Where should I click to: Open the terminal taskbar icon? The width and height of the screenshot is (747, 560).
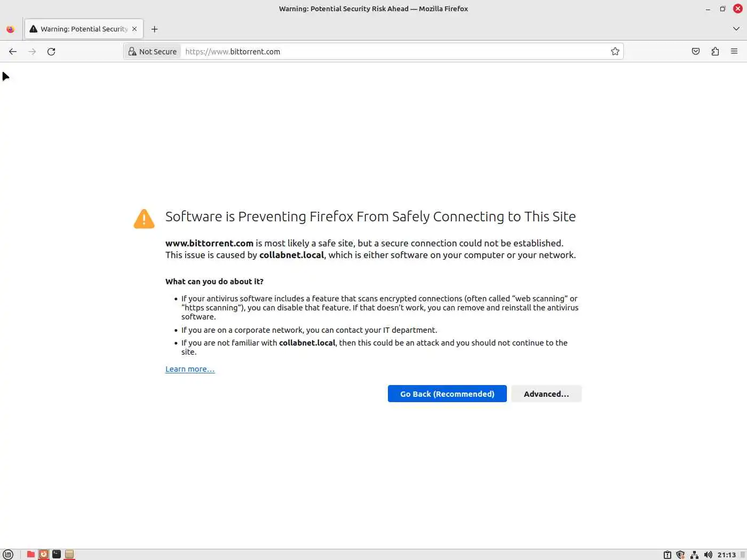57,555
